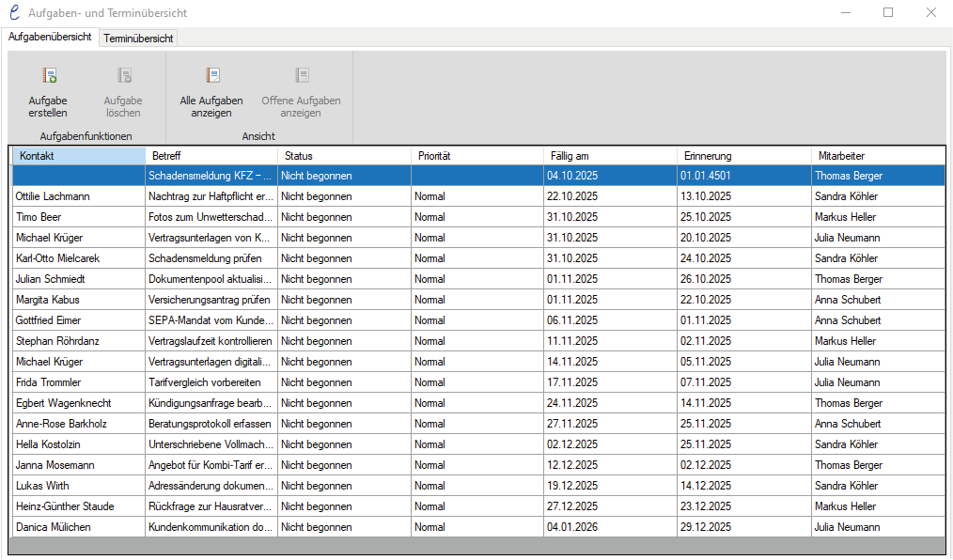Click the application logo in title bar
This screenshot has height=560, width=953.
tap(13, 13)
